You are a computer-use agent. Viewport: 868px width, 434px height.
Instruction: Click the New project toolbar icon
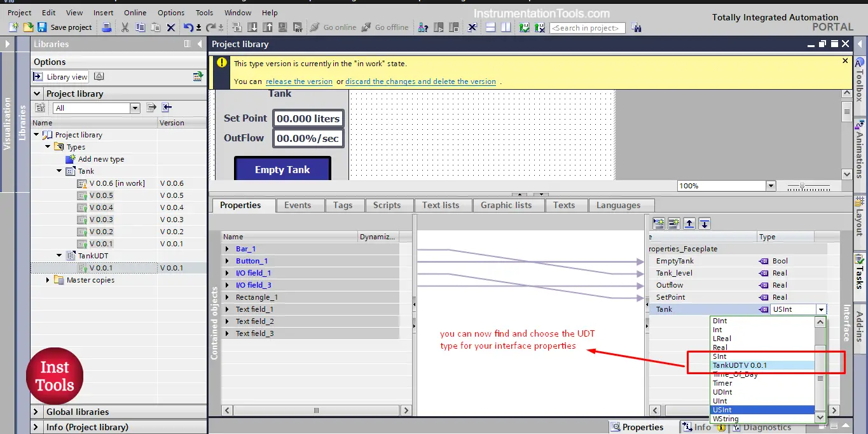point(14,27)
